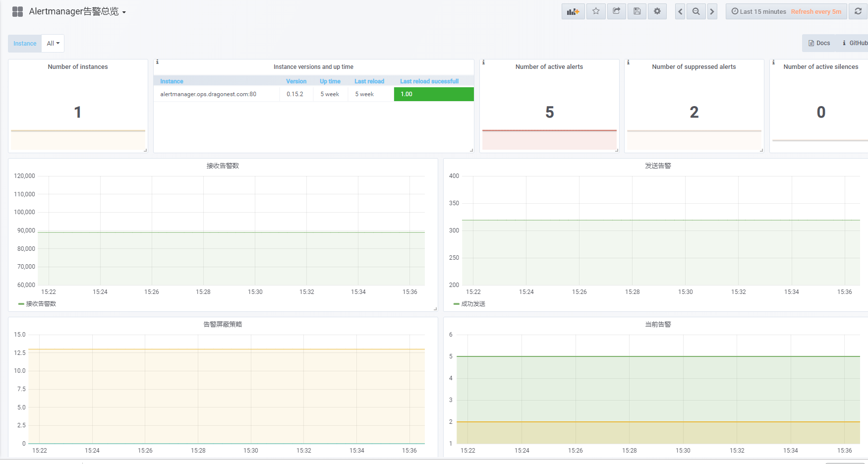The image size is (868, 464).
Task: Open the Share dashboard icon
Action: tap(616, 11)
